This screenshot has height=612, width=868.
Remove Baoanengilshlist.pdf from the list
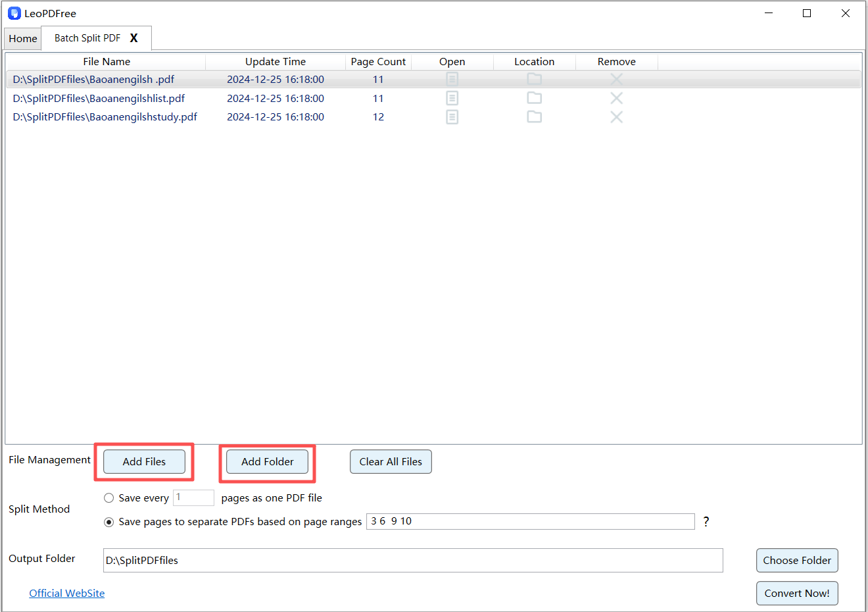pos(616,98)
